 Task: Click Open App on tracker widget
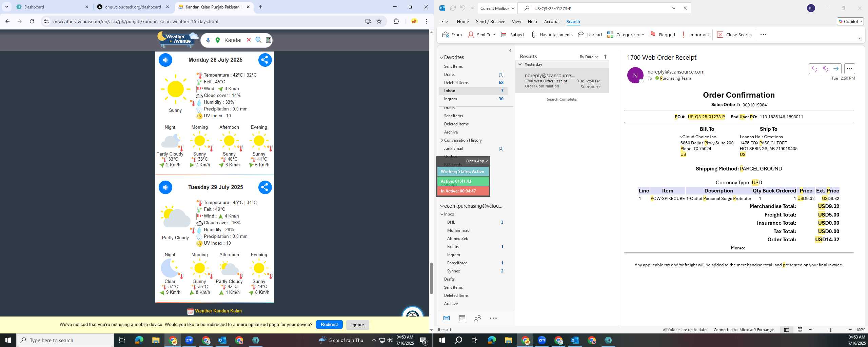click(x=477, y=161)
